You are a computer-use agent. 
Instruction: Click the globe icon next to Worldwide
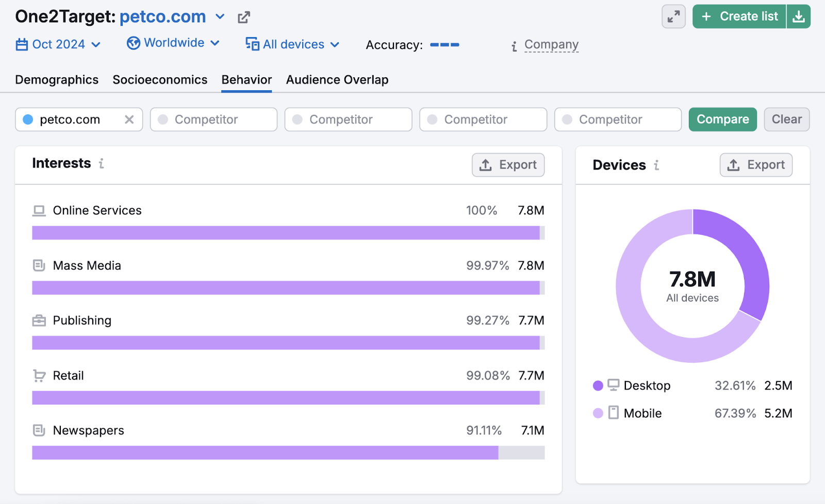click(x=134, y=43)
